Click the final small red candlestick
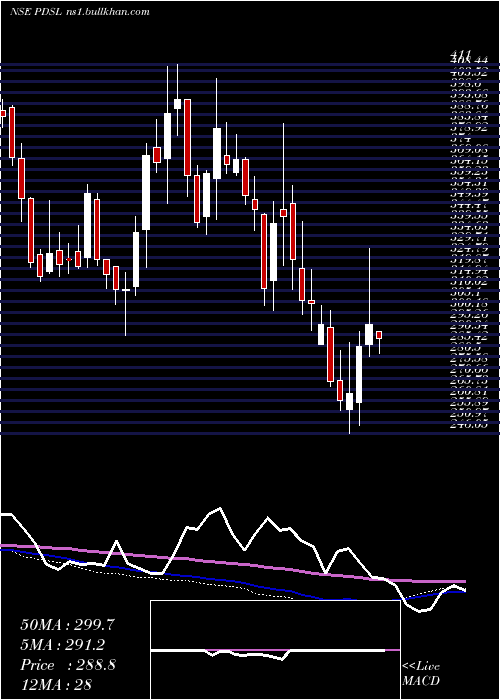 coord(379,335)
